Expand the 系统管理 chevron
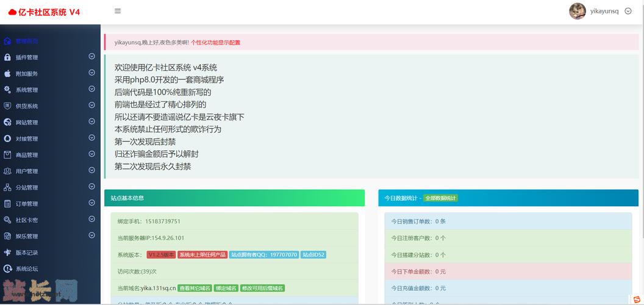Viewport: 644px width, 305px height. coord(91,89)
